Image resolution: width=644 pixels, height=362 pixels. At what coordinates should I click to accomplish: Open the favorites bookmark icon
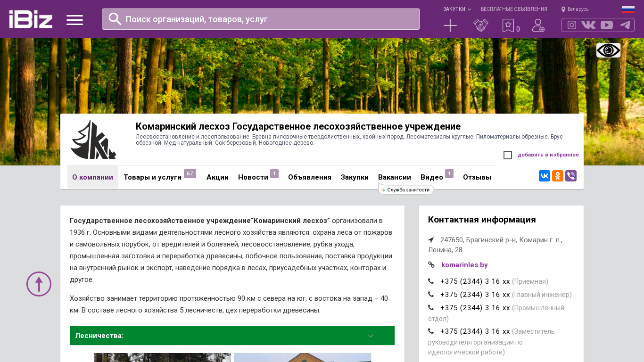pos(508,25)
